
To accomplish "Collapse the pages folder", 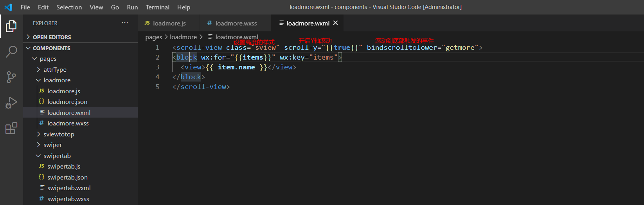I will (x=34, y=58).
